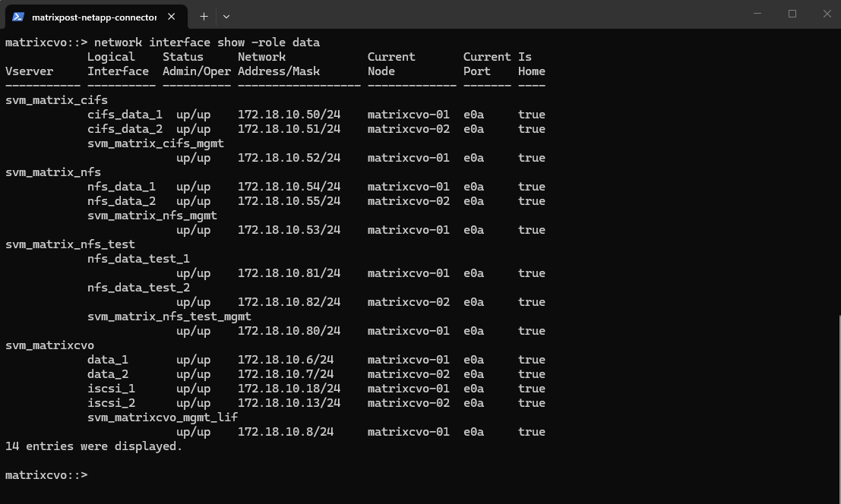Click the svm_matrixcvo_mgmt_lif interface name
Viewport: 841px width, 504px height.
pyautogui.click(x=163, y=417)
